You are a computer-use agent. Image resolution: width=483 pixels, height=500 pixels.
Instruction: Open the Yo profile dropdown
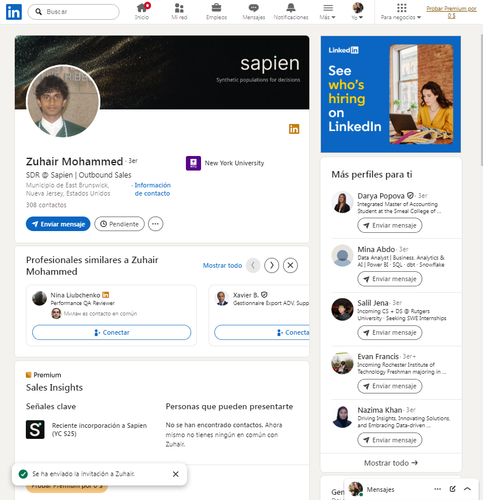(357, 12)
